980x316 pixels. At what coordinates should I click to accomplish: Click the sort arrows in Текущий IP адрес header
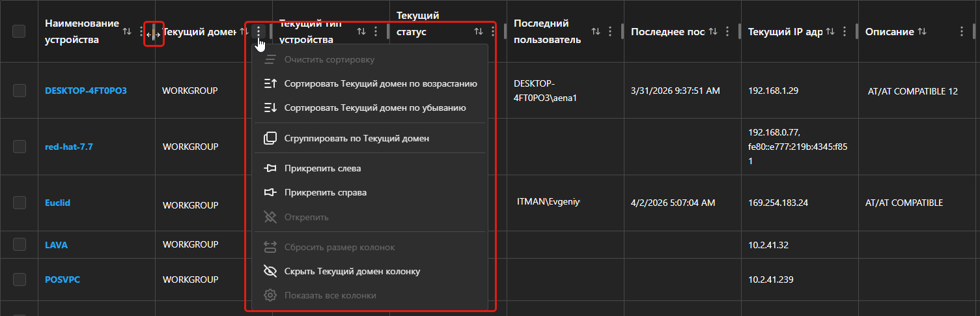(830, 31)
